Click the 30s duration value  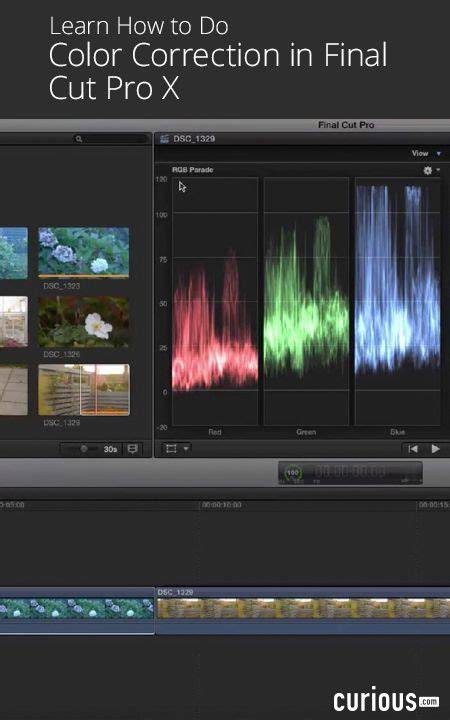110,449
